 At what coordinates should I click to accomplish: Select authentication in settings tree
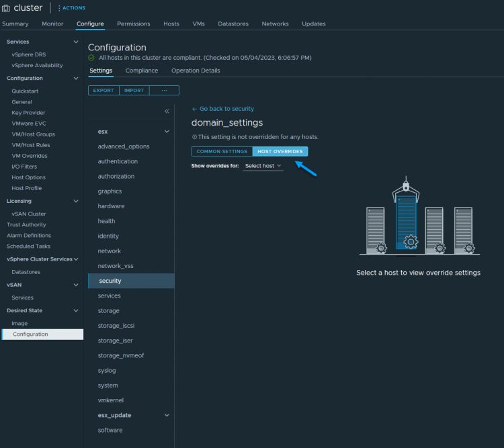(x=118, y=161)
